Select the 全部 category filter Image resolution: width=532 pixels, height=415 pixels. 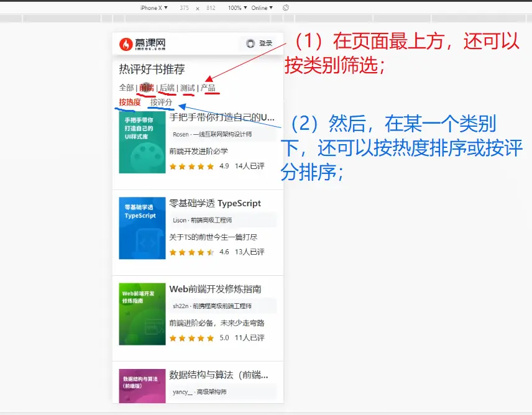coord(126,88)
